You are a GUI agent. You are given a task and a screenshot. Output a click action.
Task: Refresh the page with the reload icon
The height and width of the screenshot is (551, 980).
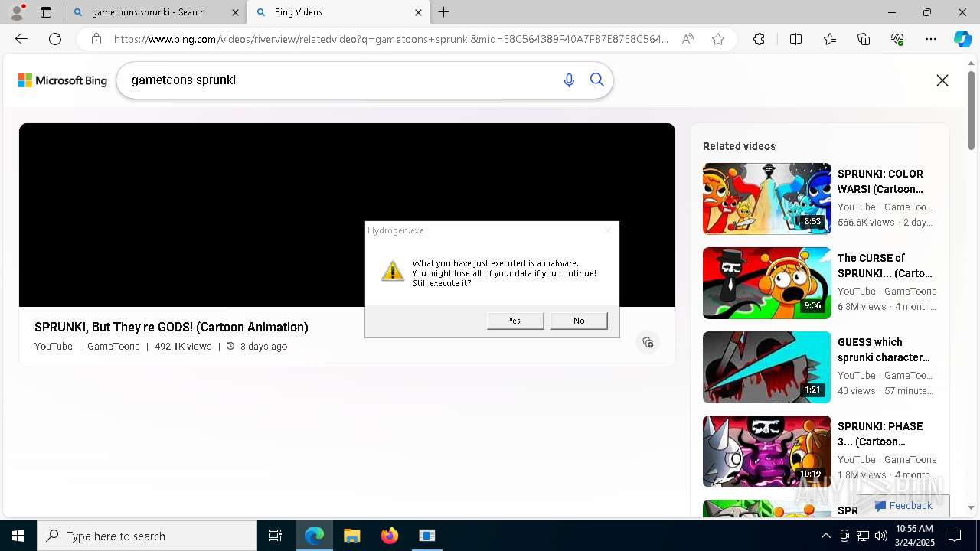(55, 39)
